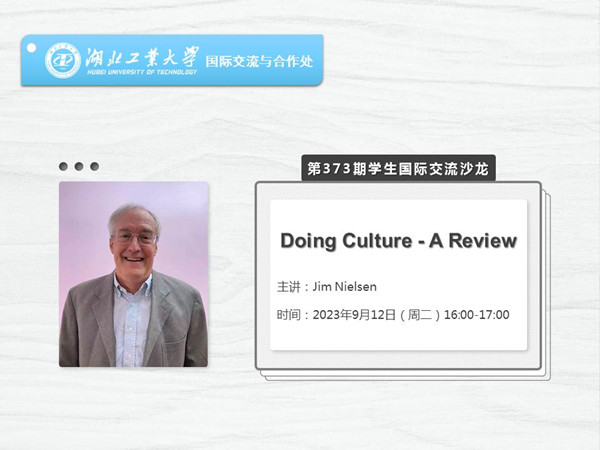Click the date 2023年9月12日
This screenshot has width=600, height=450.
coord(357,315)
